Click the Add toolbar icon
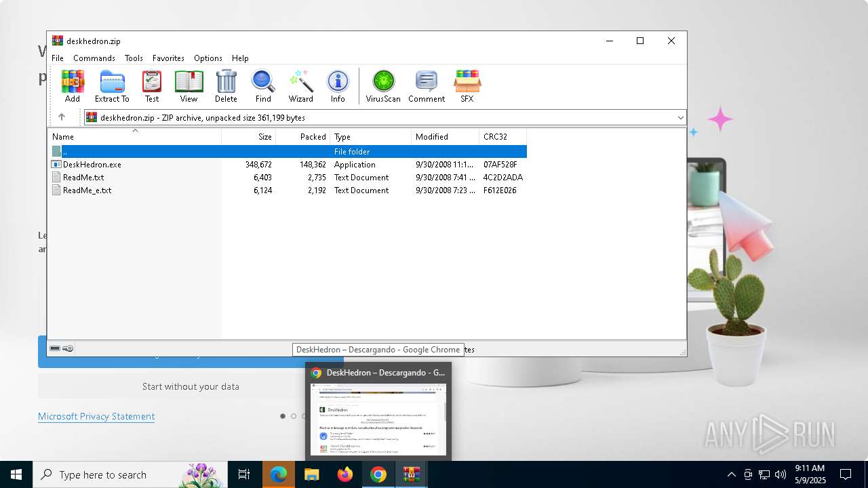Screen dimensions: 868x488 73,81
